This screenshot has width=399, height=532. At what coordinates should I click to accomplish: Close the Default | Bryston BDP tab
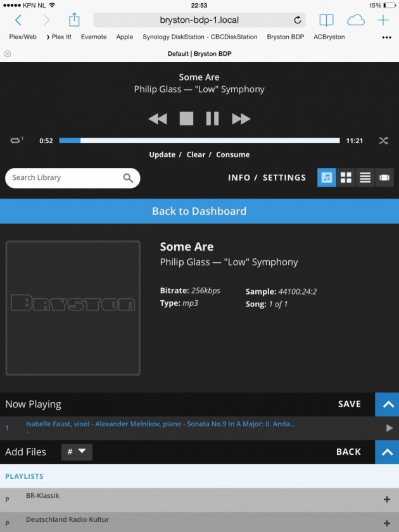pos(8,54)
